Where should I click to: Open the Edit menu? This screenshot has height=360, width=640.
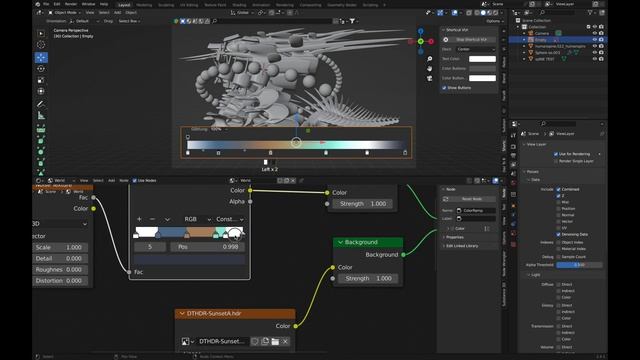click(57, 4)
